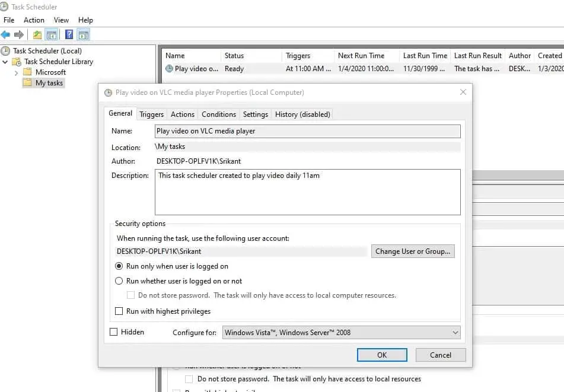Click the My tasks folder icon
Screen dimensions: 564x392
[27, 82]
